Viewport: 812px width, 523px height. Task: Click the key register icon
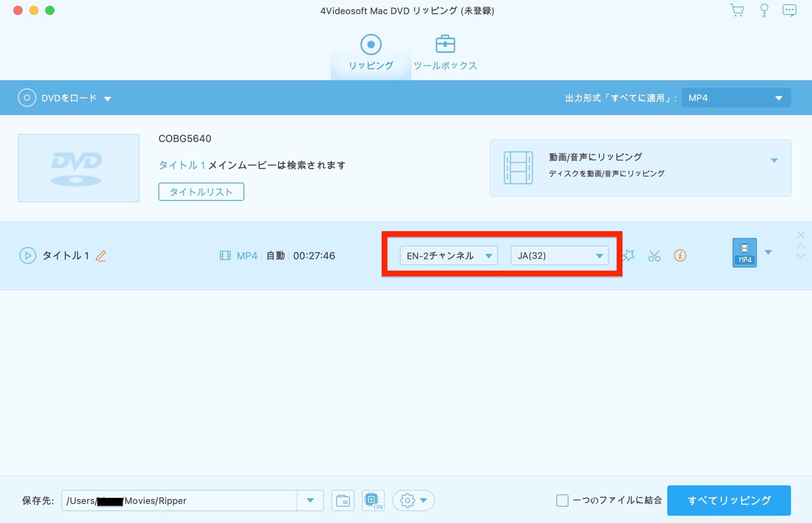[764, 11]
